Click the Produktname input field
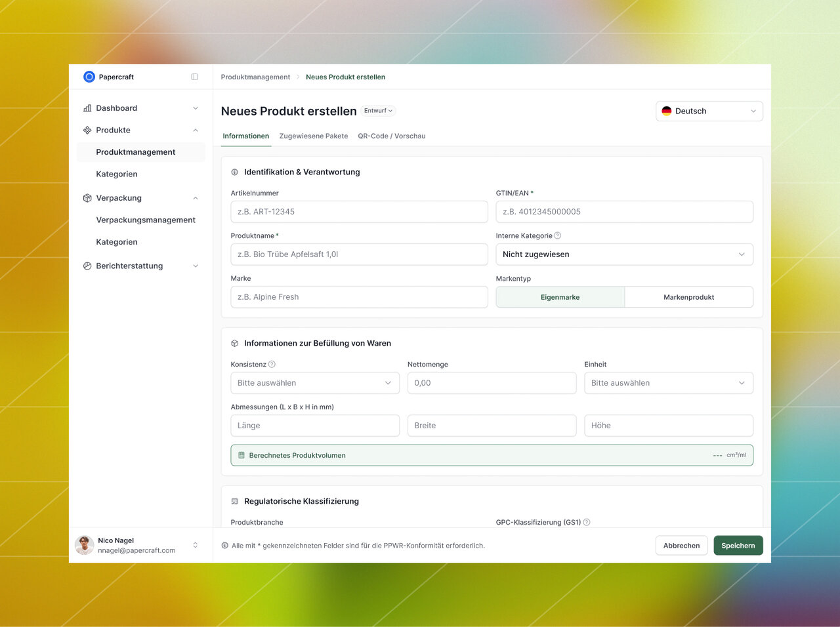 pyautogui.click(x=359, y=254)
